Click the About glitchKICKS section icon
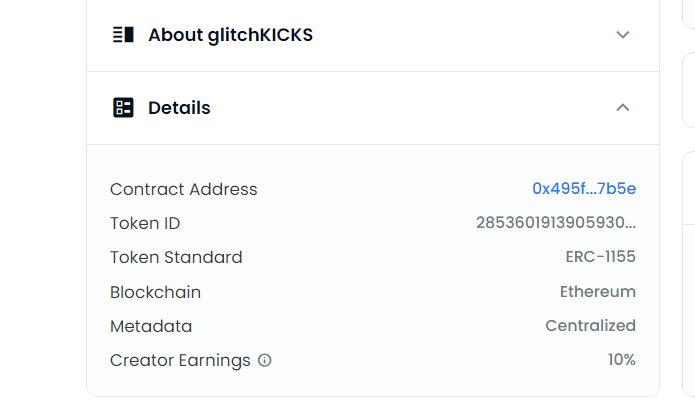695x418 pixels. pyautogui.click(x=123, y=35)
